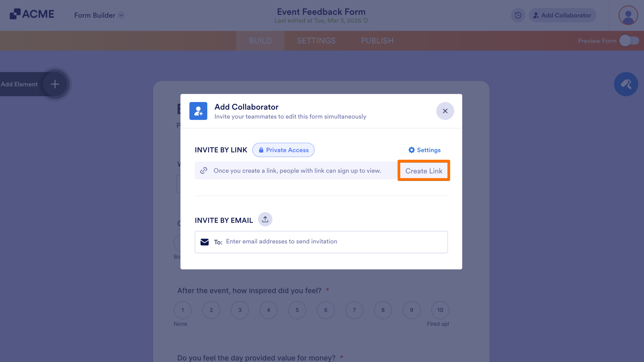Select rating 1 None option

[183, 310]
